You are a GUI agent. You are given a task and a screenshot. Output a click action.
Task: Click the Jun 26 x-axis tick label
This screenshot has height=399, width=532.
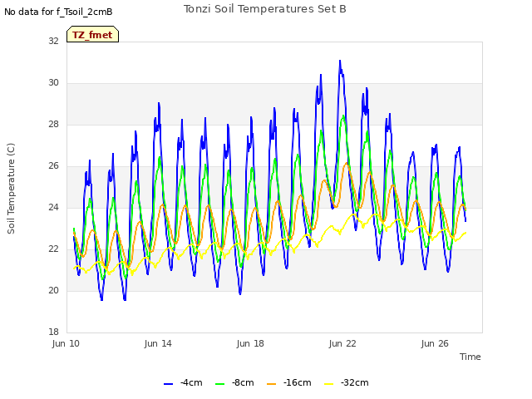pos(435,343)
